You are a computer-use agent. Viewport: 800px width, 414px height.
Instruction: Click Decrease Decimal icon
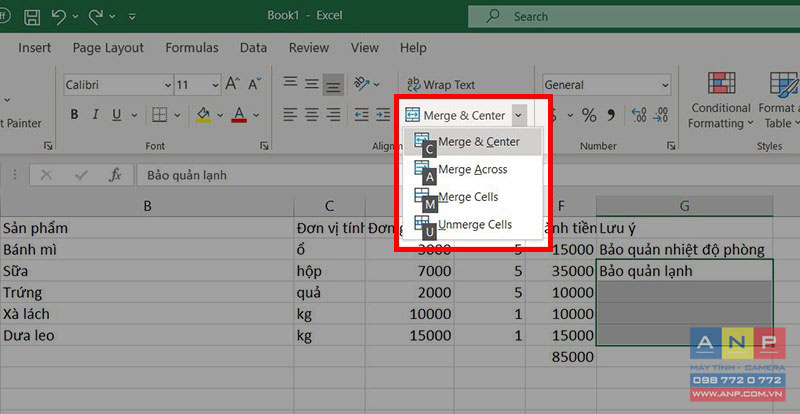point(661,115)
